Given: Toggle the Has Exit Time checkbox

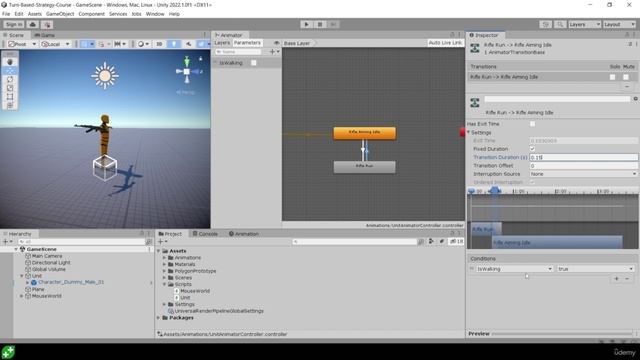Looking at the screenshot, I should [x=532, y=124].
